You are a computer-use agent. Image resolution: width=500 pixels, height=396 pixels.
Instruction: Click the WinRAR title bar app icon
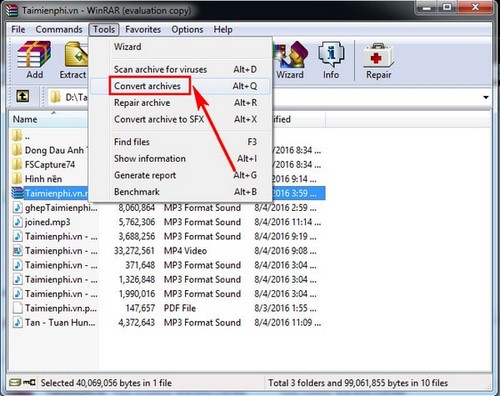pos(12,10)
